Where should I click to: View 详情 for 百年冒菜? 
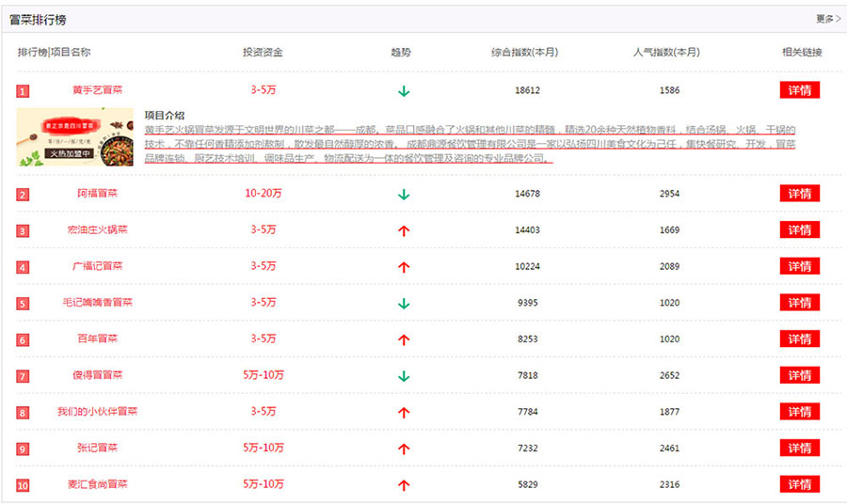[x=799, y=339]
